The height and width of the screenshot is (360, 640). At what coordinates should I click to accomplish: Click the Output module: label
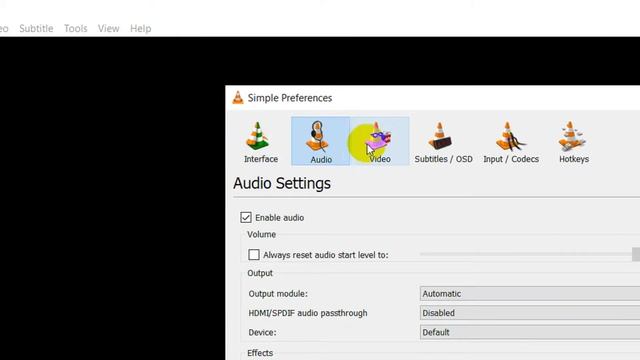(x=278, y=294)
